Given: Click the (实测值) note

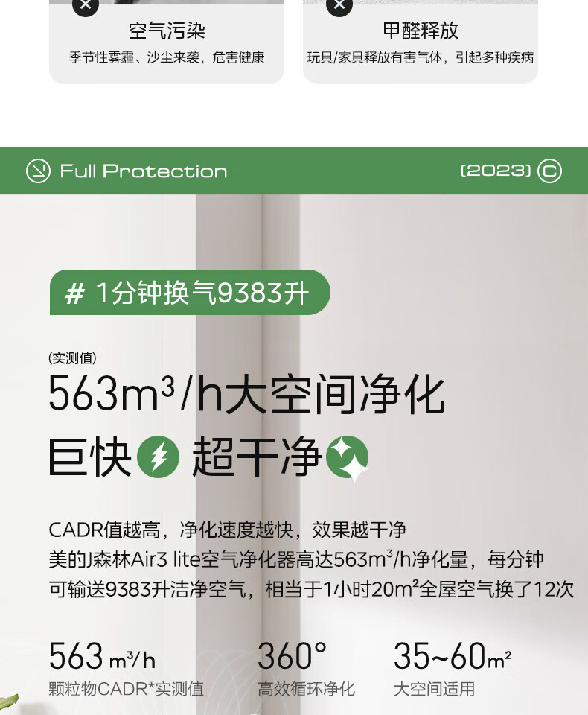Looking at the screenshot, I should [x=72, y=358].
